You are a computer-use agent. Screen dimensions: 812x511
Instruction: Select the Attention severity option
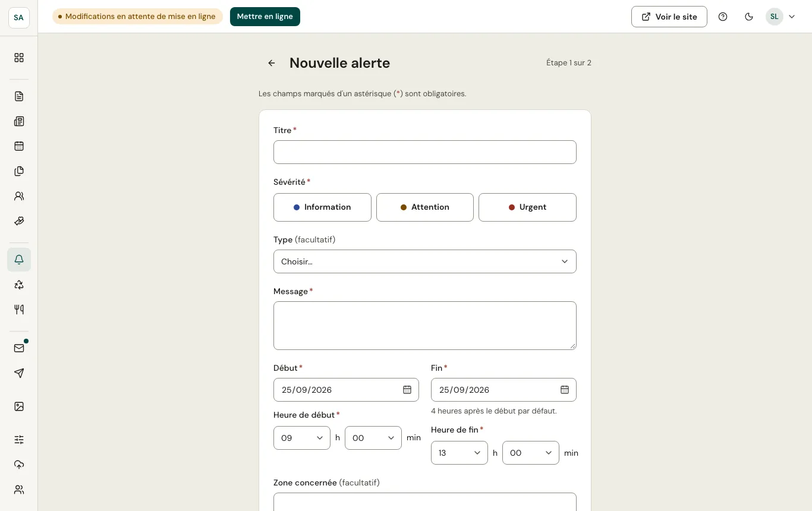[425, 207]
